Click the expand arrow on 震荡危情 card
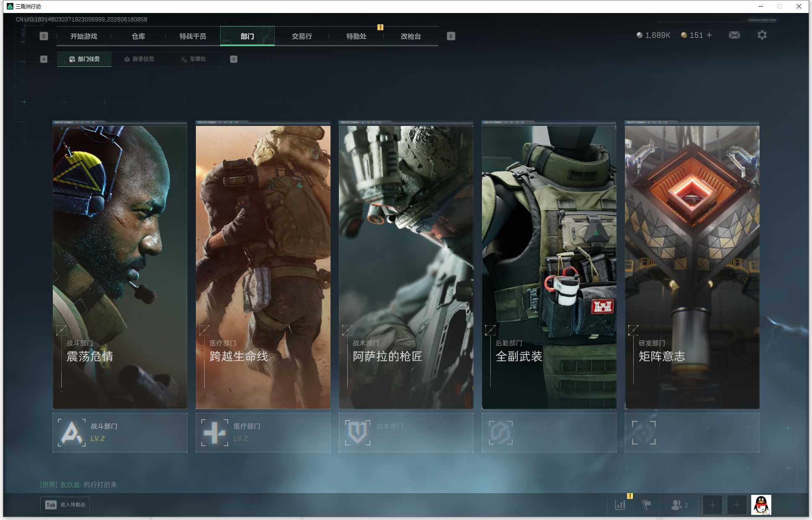Image resolution: width=812 pixels, height=520 pixels. (x=61, y=330)
